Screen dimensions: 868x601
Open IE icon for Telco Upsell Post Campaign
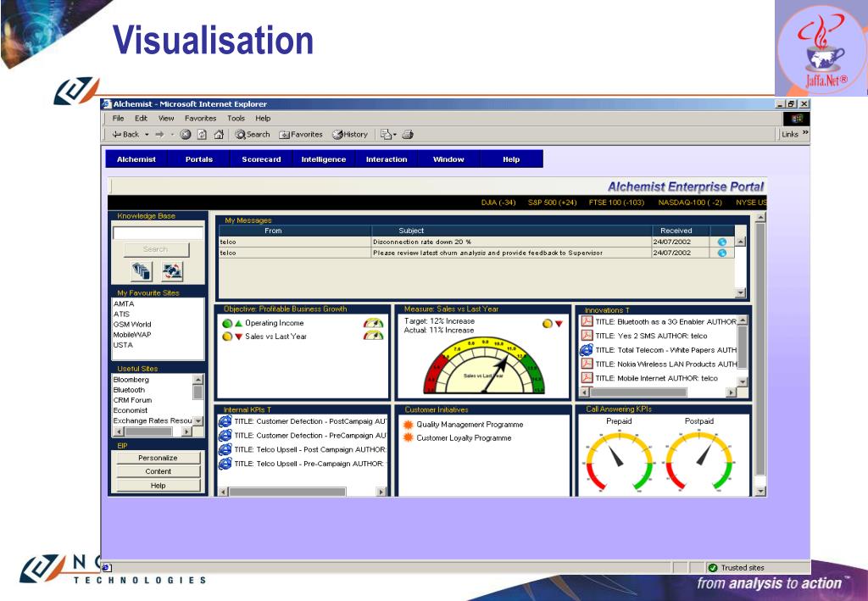point(225,449)
